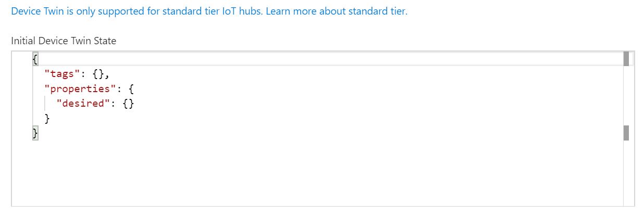Click the comma after the tags braces
This screenshot has width=644, height=216.
[107, 74]
